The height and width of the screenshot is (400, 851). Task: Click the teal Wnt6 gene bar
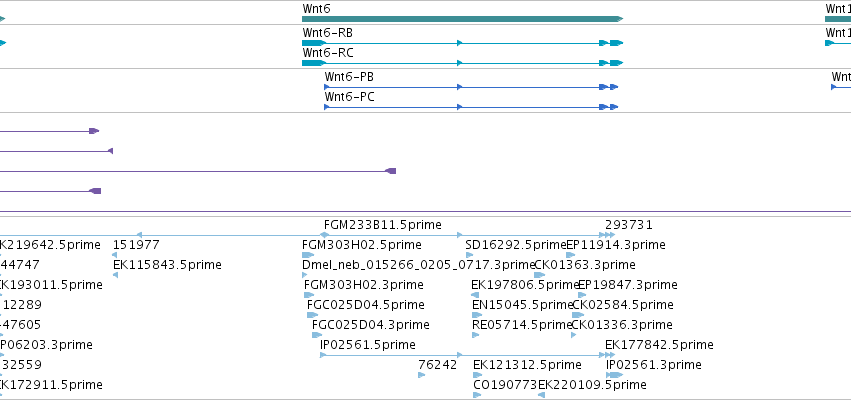(462, 19)
